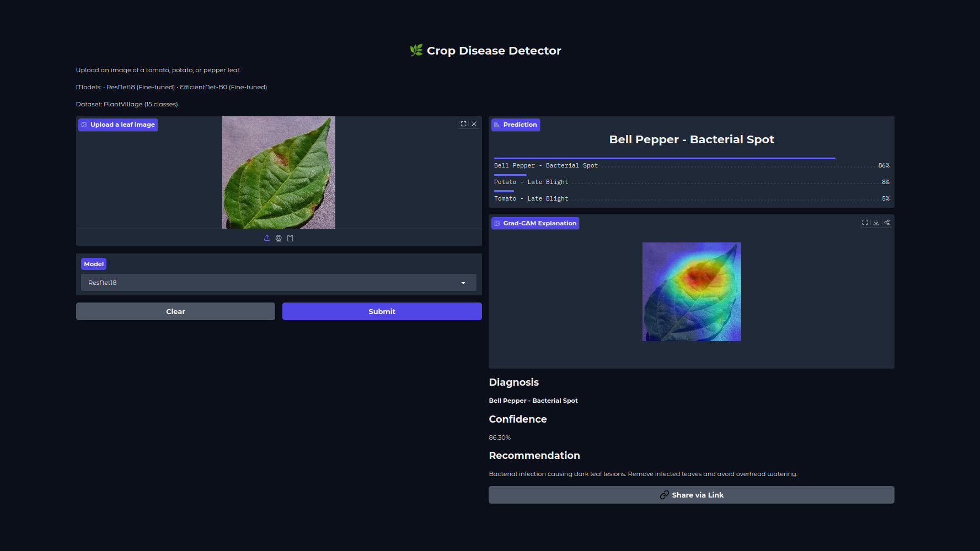Select the Tomato - Late Blight 5% row
Viewport: 980px width, 551px height.
coord(692,196)
